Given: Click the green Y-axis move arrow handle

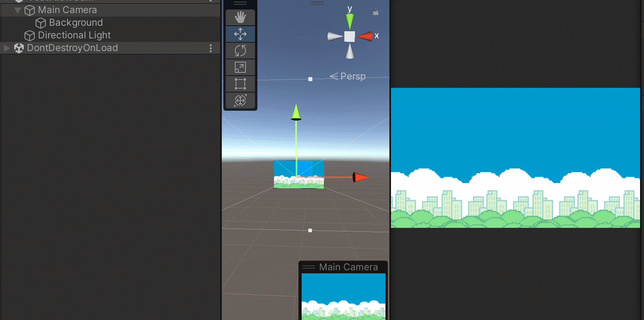Looking at the screenshot, I should pyautogui.click(x=296, y=112).
